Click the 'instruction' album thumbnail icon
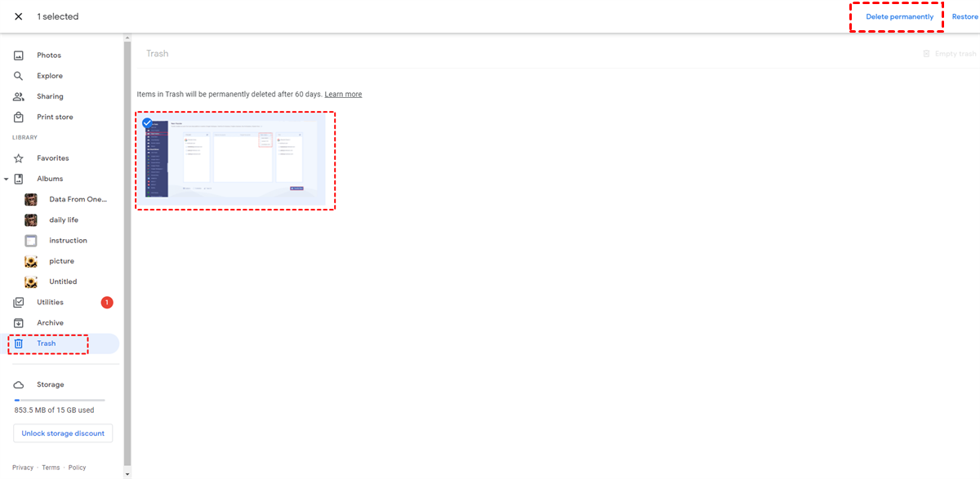 [31, 241]
